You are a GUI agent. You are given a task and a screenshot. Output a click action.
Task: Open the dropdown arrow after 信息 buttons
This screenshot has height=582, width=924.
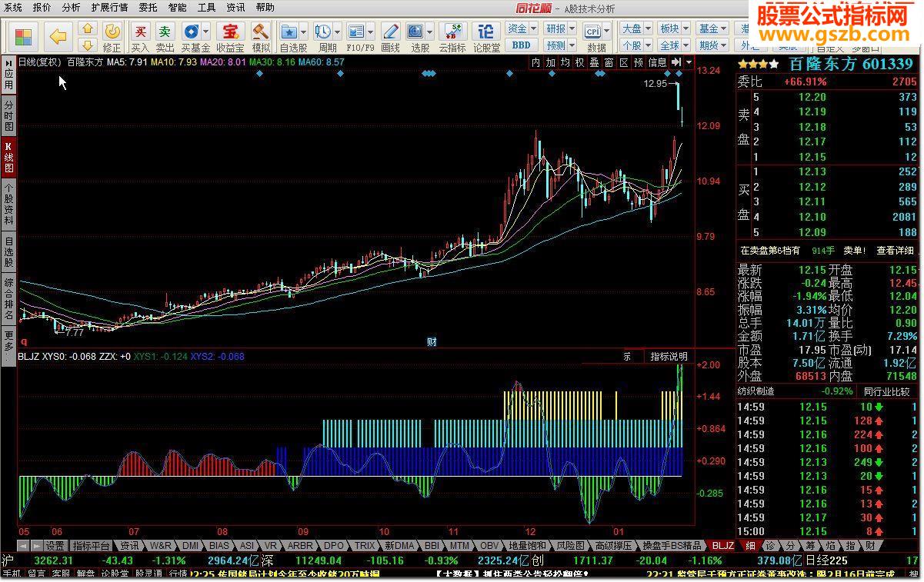(x=689, y=62)
